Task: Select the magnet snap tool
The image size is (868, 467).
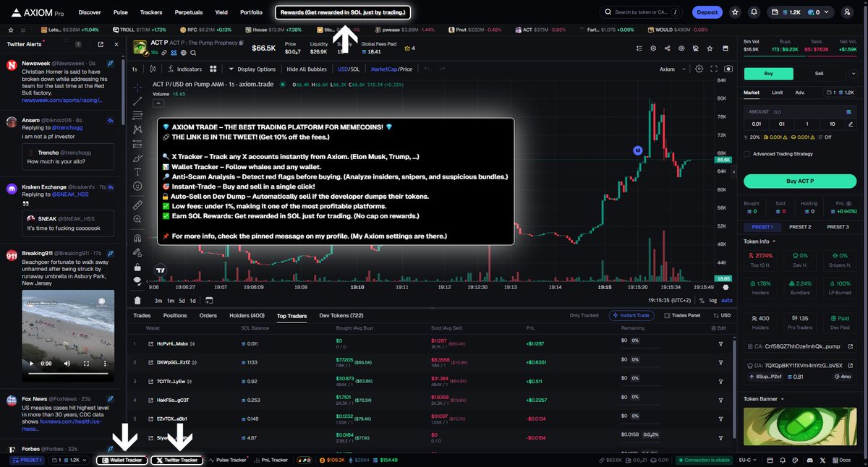Action: click(x=137, y=238)
